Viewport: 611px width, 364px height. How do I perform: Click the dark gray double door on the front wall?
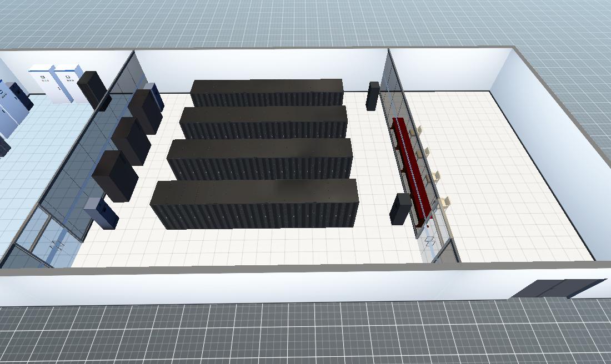558,288
